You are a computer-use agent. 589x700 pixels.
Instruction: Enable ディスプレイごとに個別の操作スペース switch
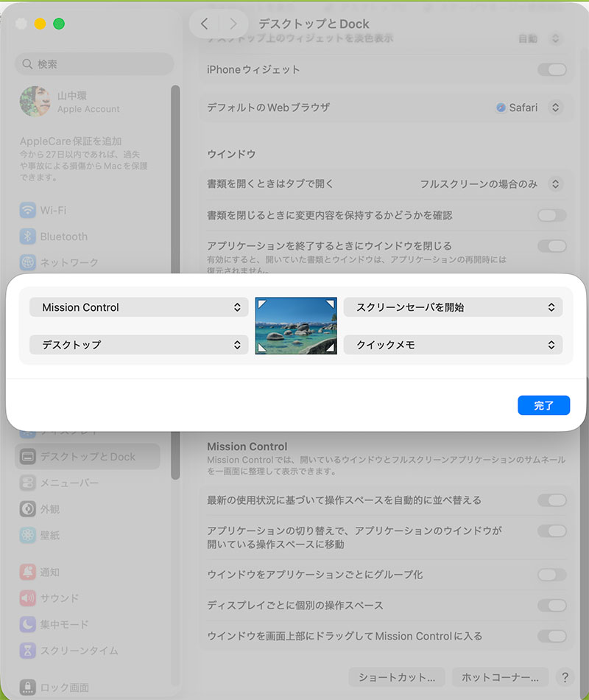coord(551,605)
